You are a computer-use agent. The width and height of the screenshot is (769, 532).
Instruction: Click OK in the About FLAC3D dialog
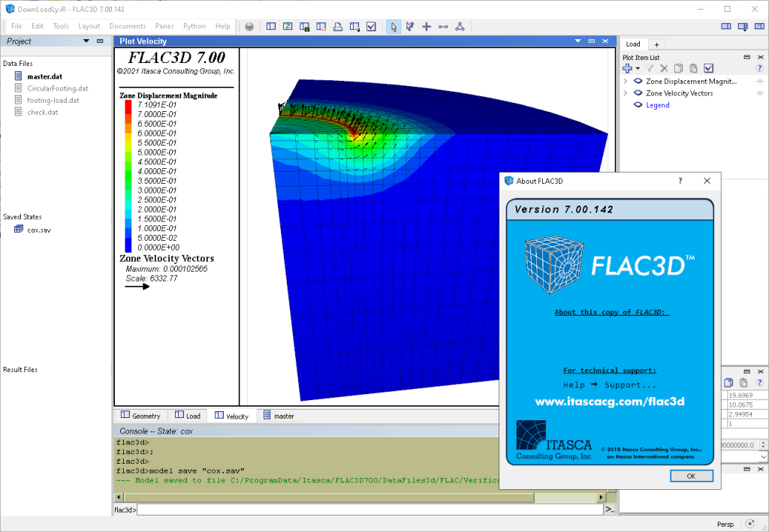690,476
